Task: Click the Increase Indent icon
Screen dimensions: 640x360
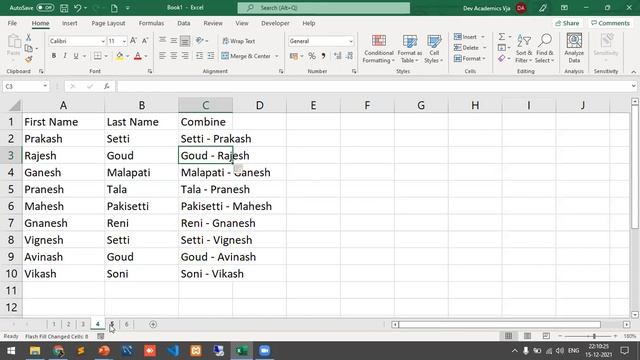Action: pyautogui.click(x=211, y=56)
